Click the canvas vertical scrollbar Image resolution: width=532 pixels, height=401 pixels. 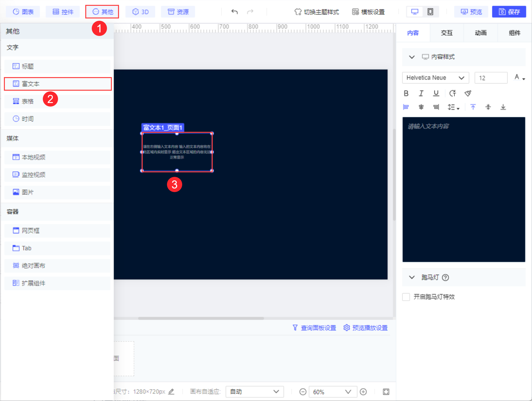coord(394,175)
